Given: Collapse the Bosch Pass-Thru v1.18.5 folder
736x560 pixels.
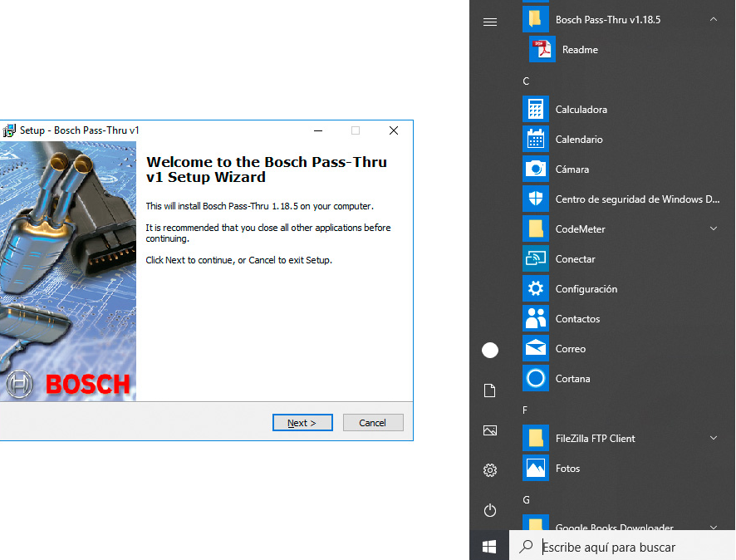Looking at the screenshot, I should tap(714, 19).
